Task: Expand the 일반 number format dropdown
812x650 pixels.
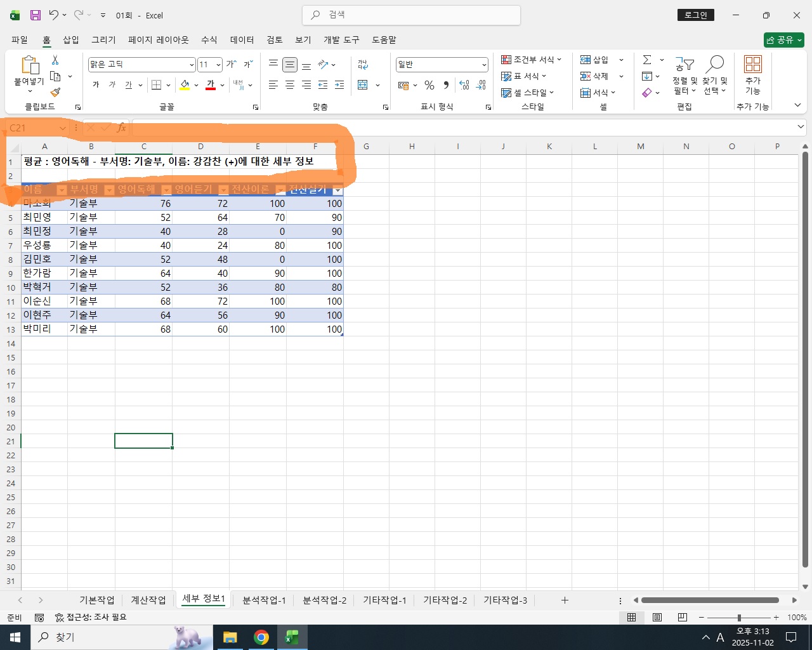Action: click(x=484, y=65)
